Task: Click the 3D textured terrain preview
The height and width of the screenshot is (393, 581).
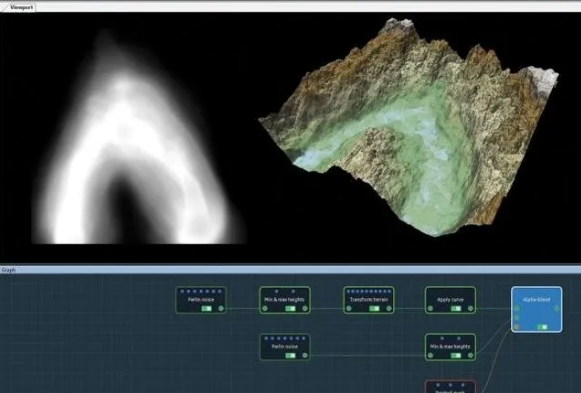Action: click(408, 126)
